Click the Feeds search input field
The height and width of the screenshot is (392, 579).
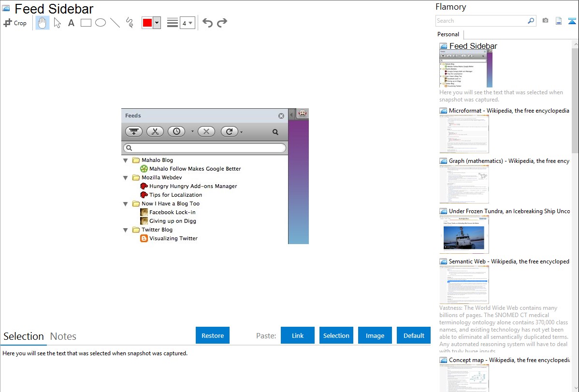click(x=204, y=148)
